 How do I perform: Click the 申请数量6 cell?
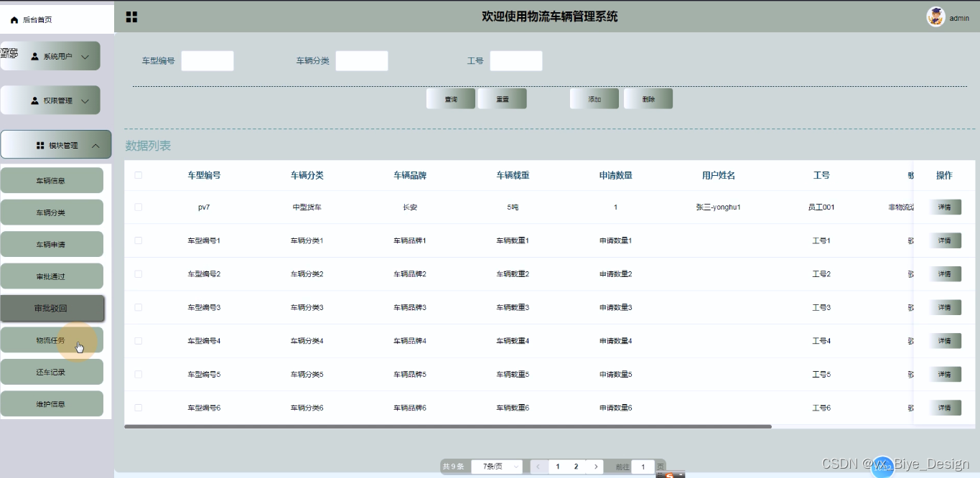pos(616,408)
